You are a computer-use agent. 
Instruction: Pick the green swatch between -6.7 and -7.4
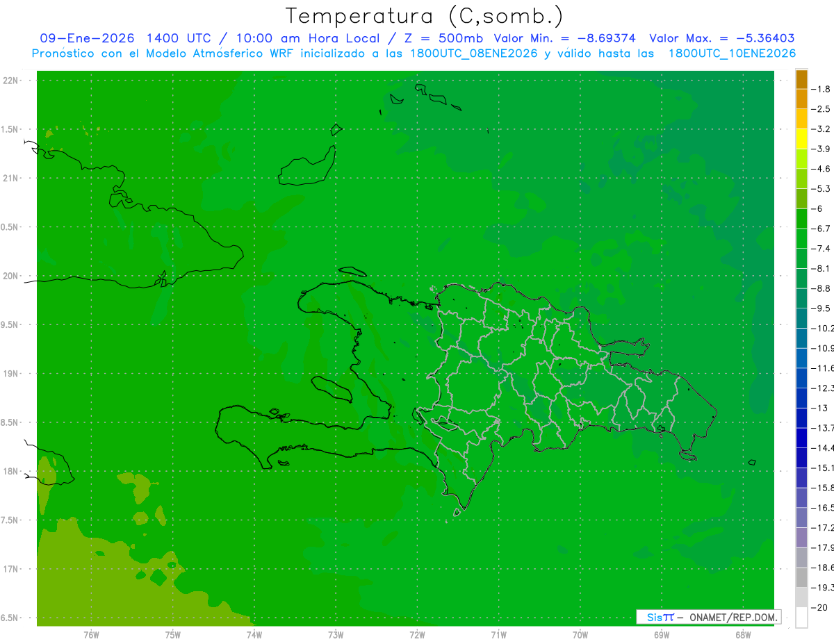coord(801,239)
